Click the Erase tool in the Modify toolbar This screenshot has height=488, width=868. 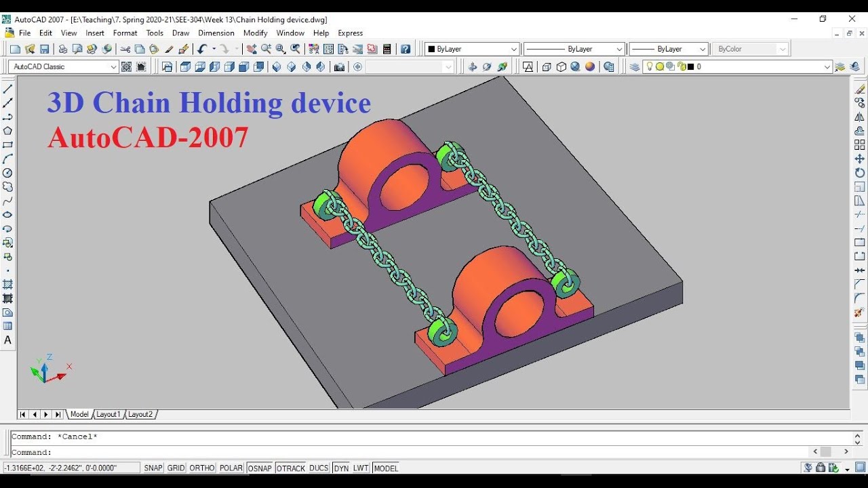(x=860, y=89)
